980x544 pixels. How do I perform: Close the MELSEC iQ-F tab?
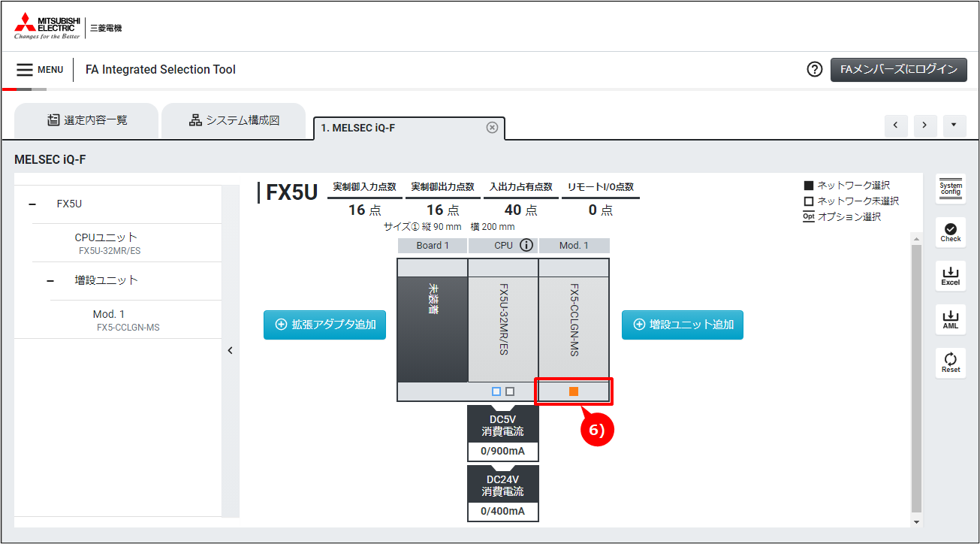click(492, 128)
